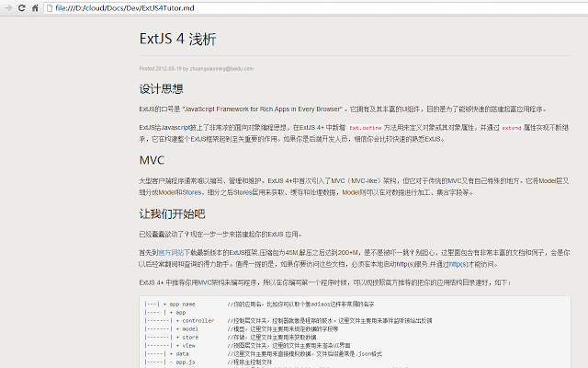Click the inline code Ext.define

coord(366,128)
